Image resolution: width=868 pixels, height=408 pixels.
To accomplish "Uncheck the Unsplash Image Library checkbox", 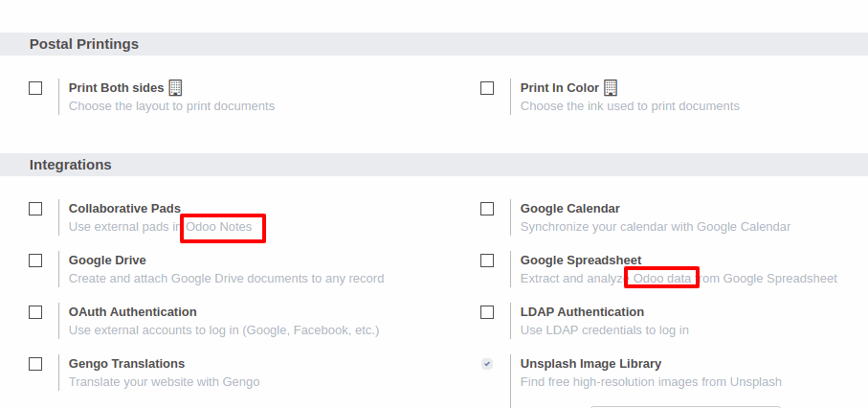I will coord(487,364).
